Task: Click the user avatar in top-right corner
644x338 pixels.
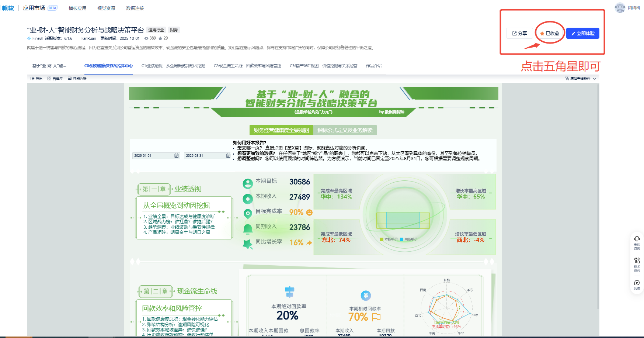Action: (620, 8)
